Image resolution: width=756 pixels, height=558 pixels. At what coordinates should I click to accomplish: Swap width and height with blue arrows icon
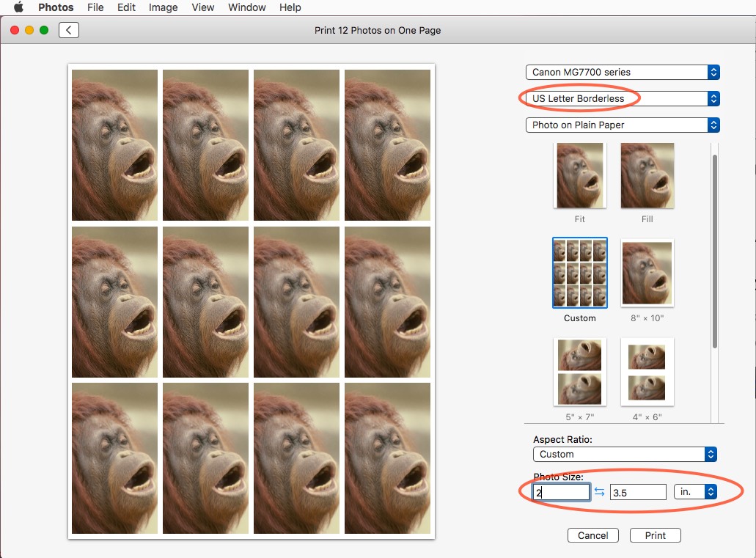[599, 491]
